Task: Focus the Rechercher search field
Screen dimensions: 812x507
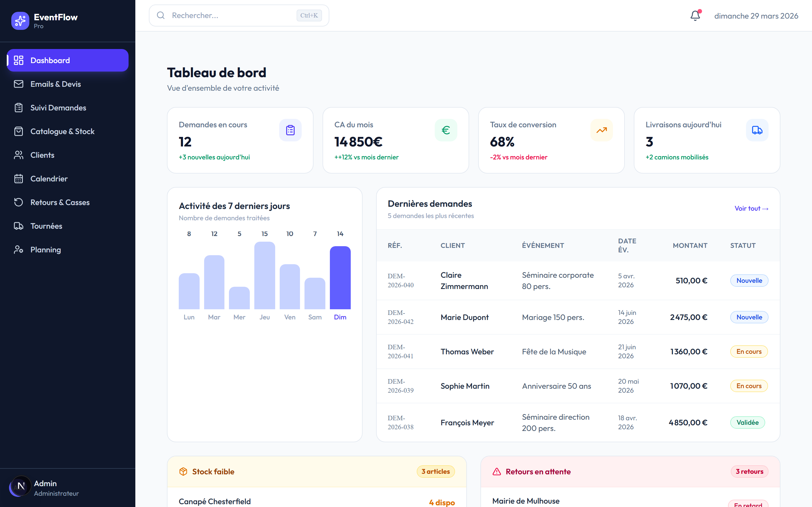Action: [239, 15]
